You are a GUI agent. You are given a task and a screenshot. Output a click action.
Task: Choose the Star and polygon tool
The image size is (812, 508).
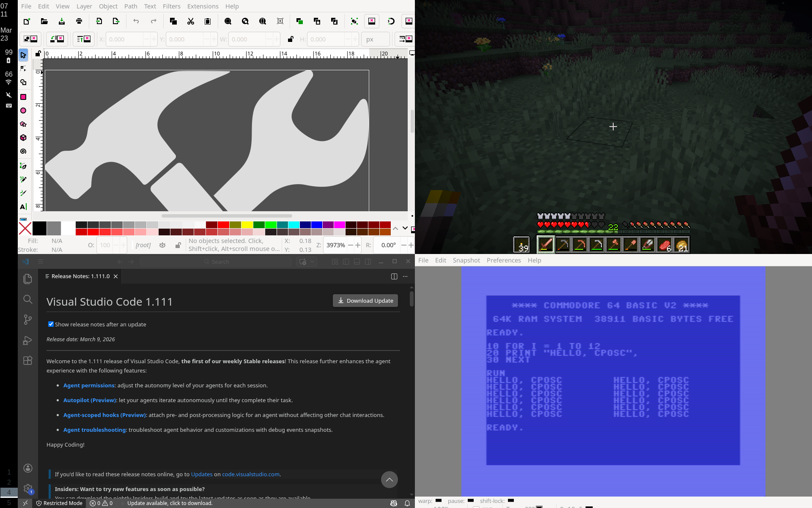[x=23, y=124]
